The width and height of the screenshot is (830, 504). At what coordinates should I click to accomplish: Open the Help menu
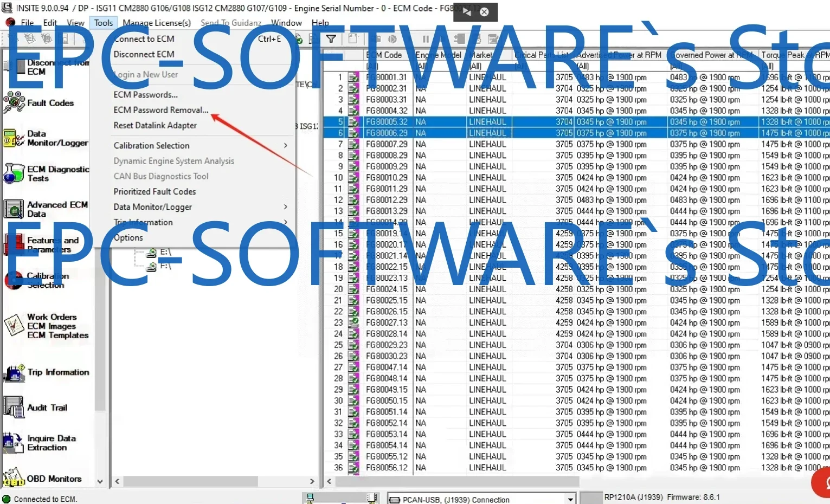[x=320, y=23]
